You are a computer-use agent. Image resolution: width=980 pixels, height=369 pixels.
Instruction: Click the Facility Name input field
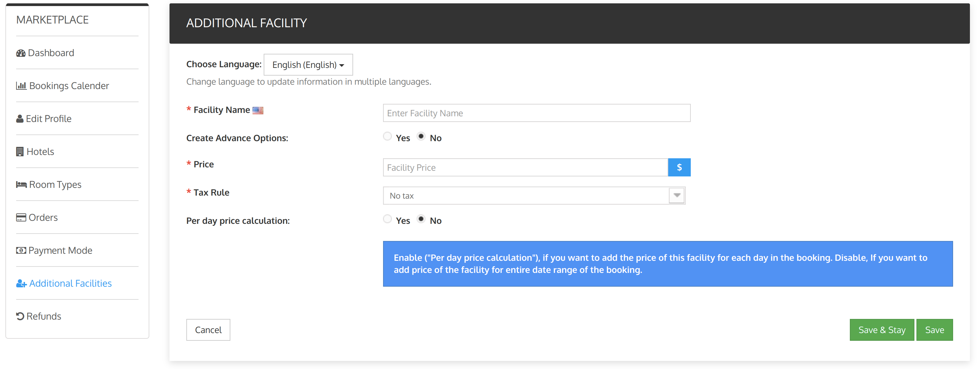(536, 113)
